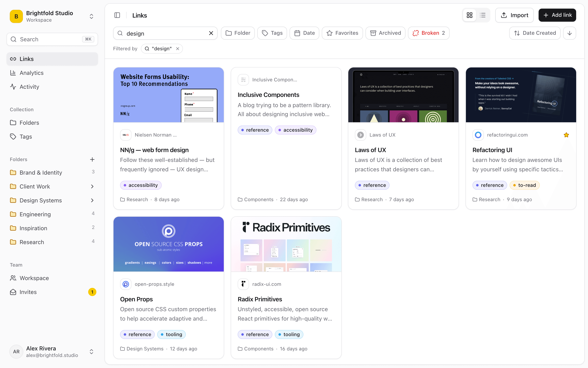
Task: Open the Research folder in sidebar
Action: (52, 242)
